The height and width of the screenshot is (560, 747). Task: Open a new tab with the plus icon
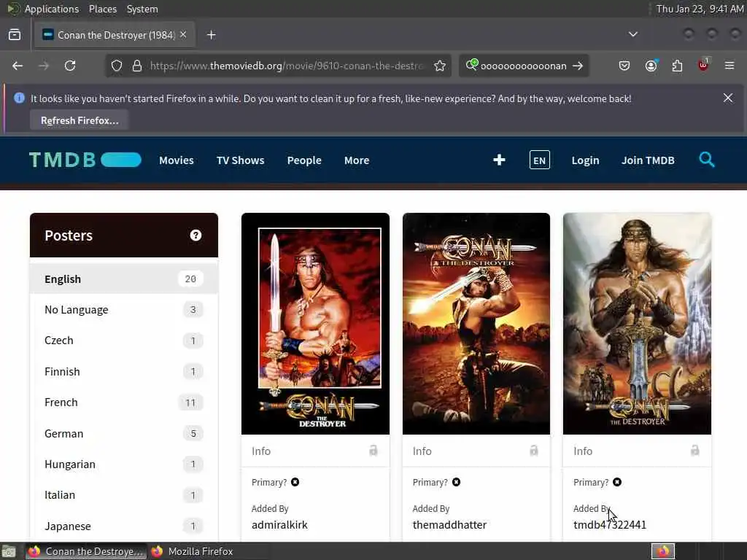coord(212,35)
